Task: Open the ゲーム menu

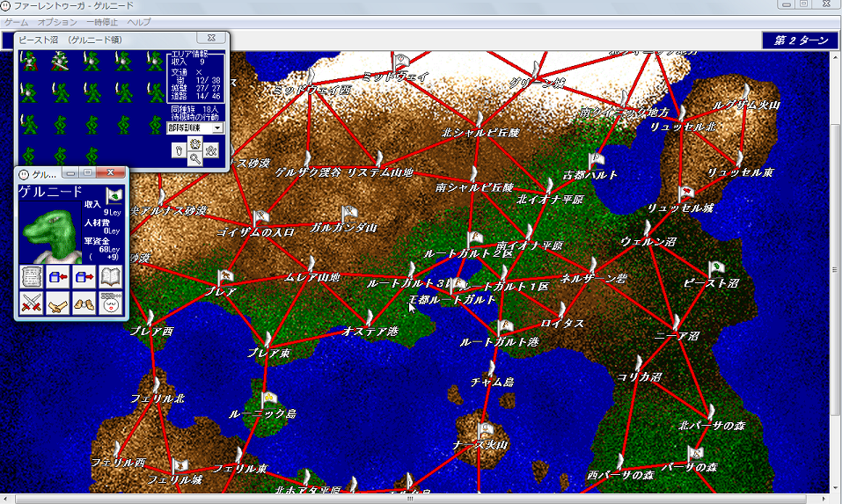Action: (16, 22)
